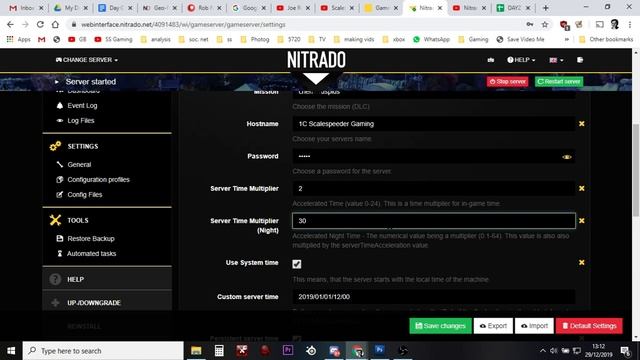This screenshot has width=640, height=360.
Task: Open the SS Gaming bookmark
Action: 113,40
